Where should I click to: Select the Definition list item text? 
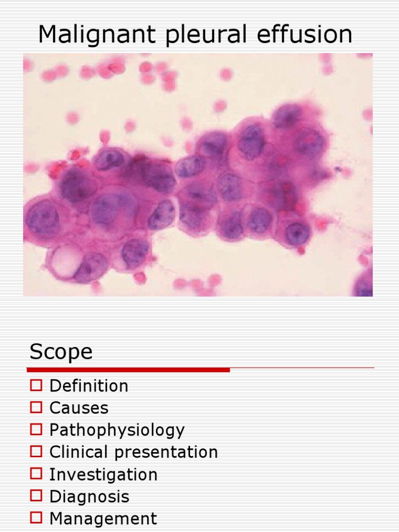pos(88,386)
